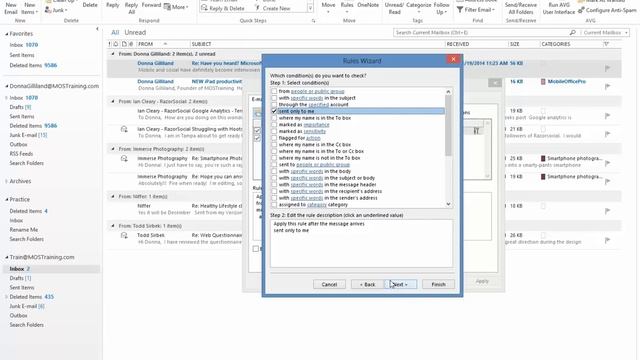This screenshot has width=640, height=360.
Task: Check 'with specific words in the subject' condition
Action: 274,98
